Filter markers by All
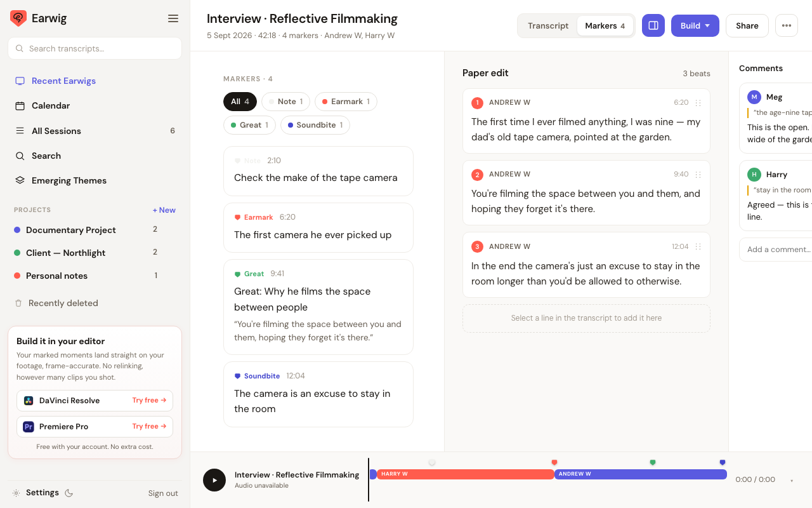 (x=240, y=102)
